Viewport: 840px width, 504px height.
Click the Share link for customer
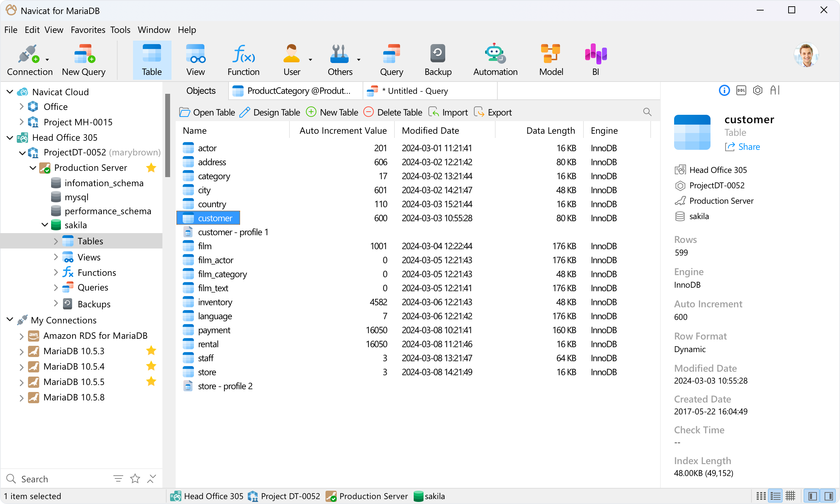[742, 147]
